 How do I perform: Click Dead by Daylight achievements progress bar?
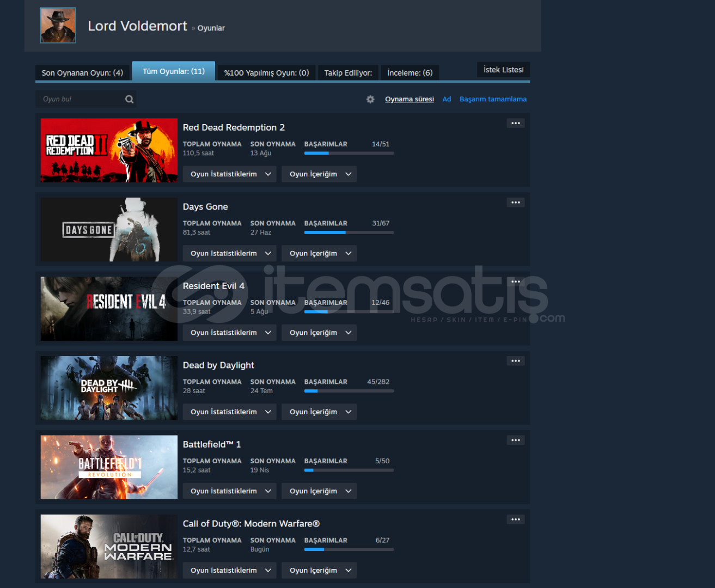(x=349, y=391)
